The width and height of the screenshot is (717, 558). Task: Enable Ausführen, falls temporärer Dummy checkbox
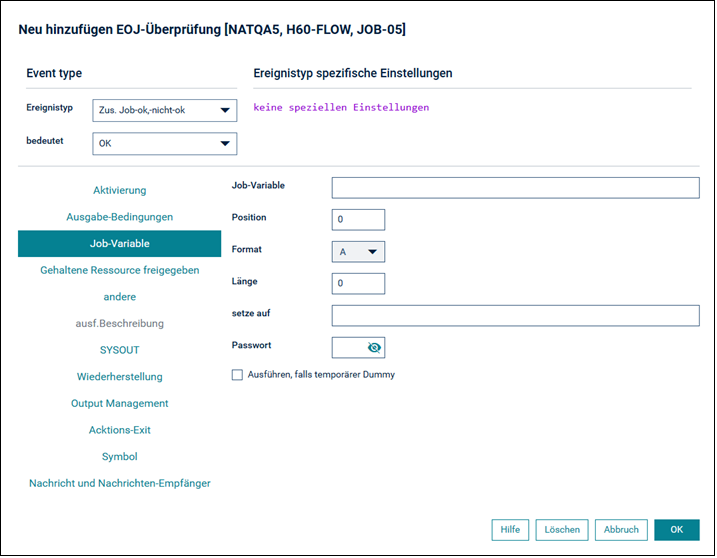[x=237, y=375]
